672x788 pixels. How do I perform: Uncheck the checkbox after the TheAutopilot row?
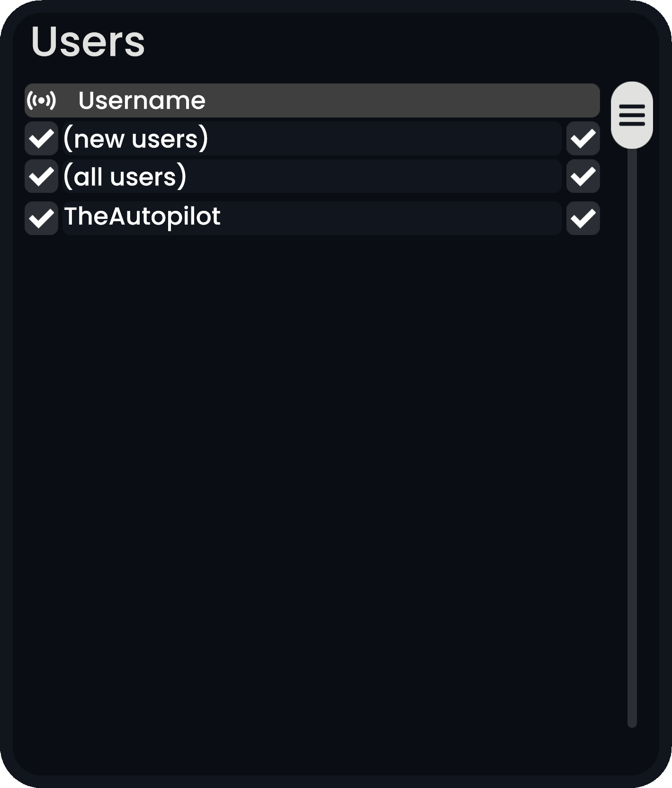click(583, 218)
